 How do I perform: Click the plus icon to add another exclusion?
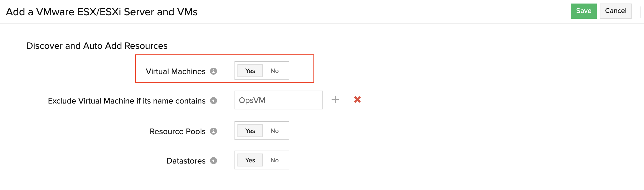coord(335,100)
